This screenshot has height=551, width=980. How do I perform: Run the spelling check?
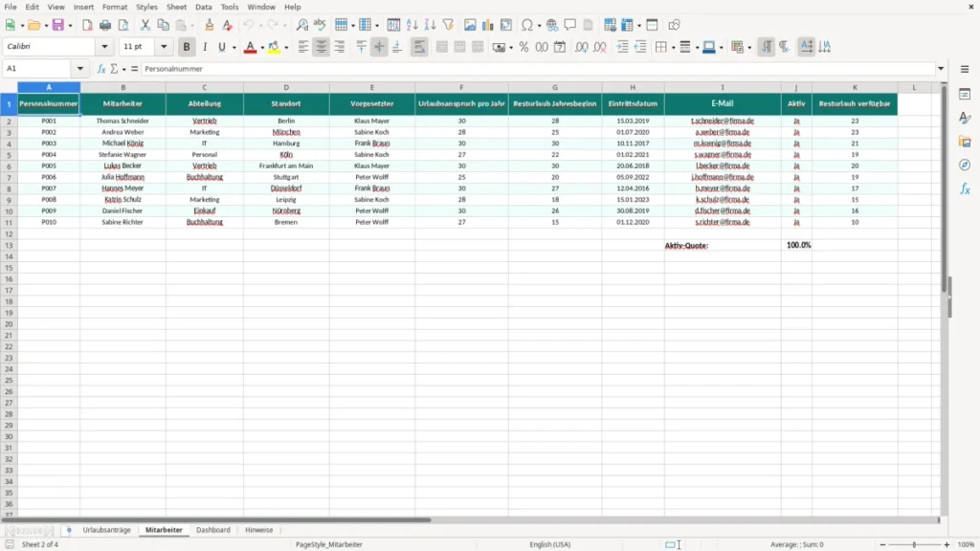(x=320, y=25)
